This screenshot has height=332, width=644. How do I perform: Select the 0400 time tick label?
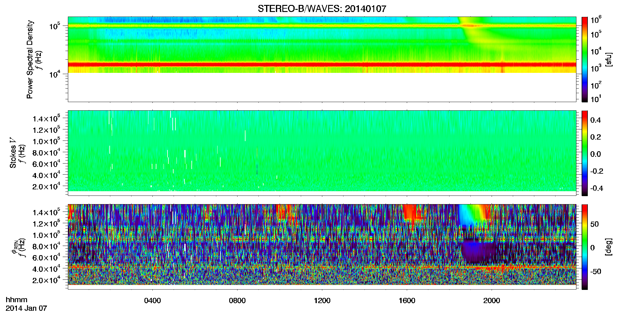pyautogui.click(x=152, y=301)
